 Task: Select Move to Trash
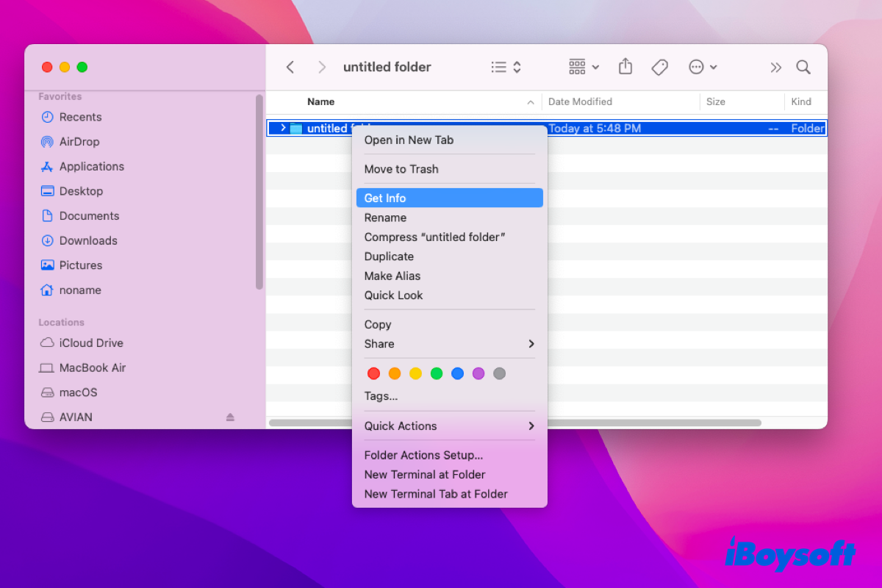click(x=401, y=169)
